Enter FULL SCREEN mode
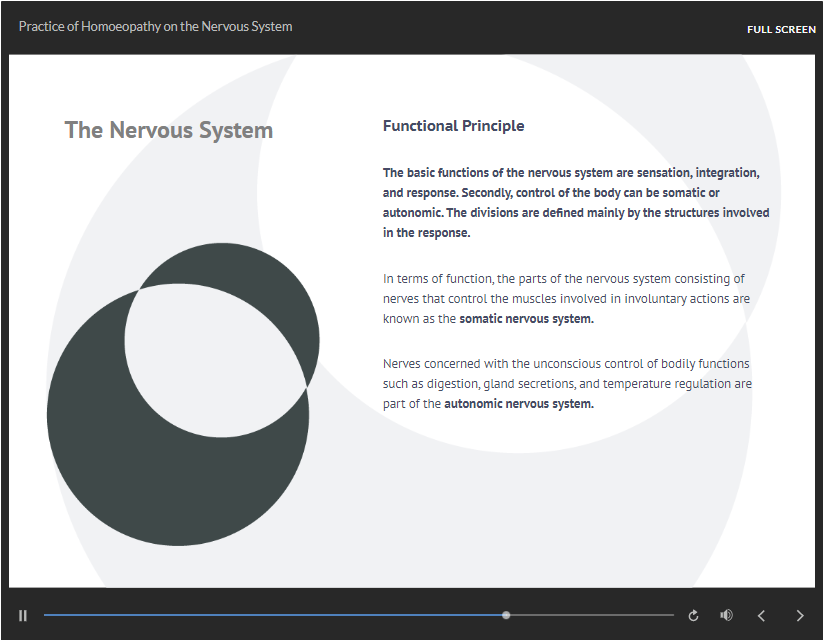Screen dimensions: 823x640 [x=781, y=29]
